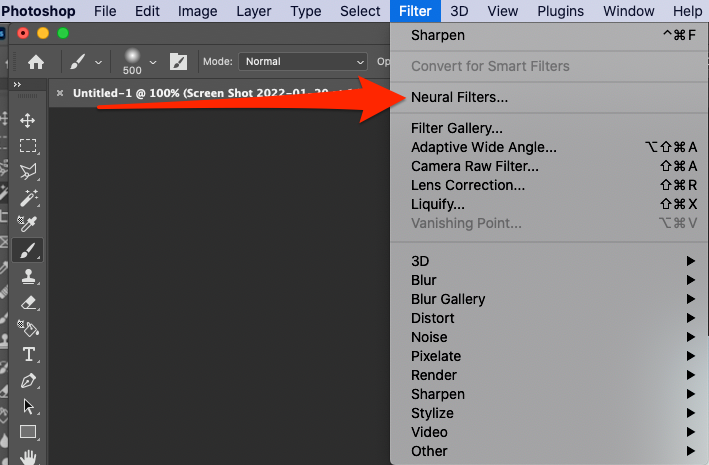The width and height of the screenshot is (709, 465).
Task: Click the highlighted Filter menu
Action: [415, 11]
